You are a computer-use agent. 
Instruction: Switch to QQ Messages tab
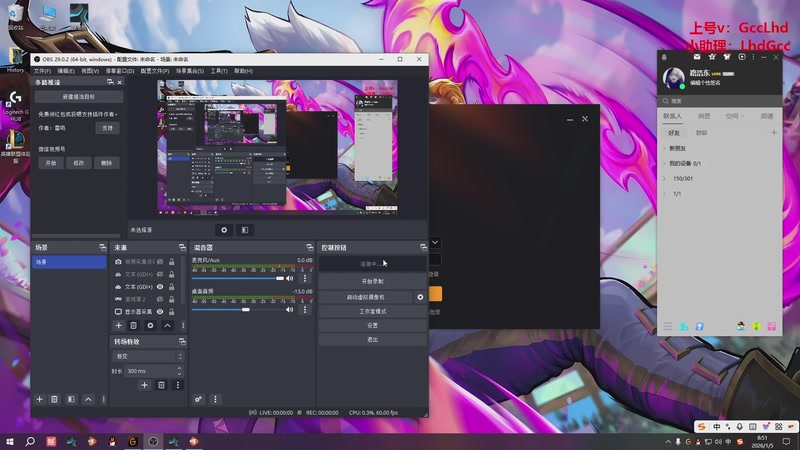(704, 116)
